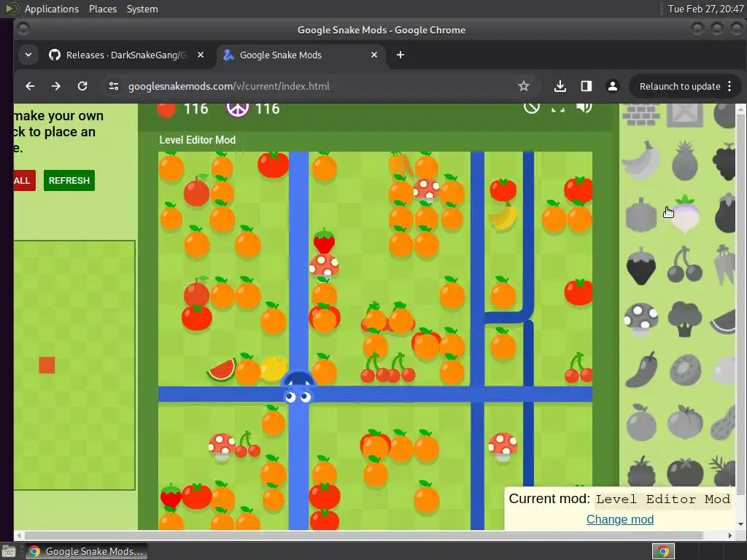Screen dimensions: 747x560
Task: Click the snake head on the board
Action: pyautogui.click(x=298, y=388)
